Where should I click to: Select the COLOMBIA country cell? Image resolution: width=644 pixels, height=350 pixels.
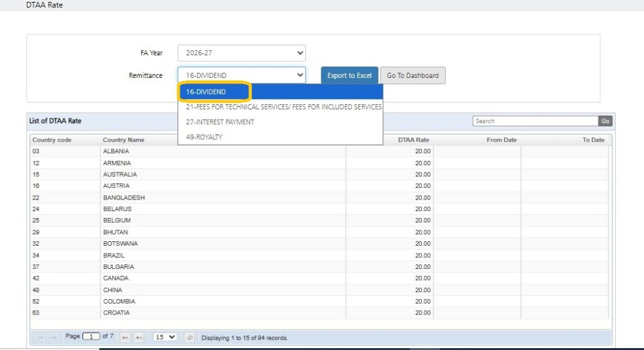click(x=223, y=301)
